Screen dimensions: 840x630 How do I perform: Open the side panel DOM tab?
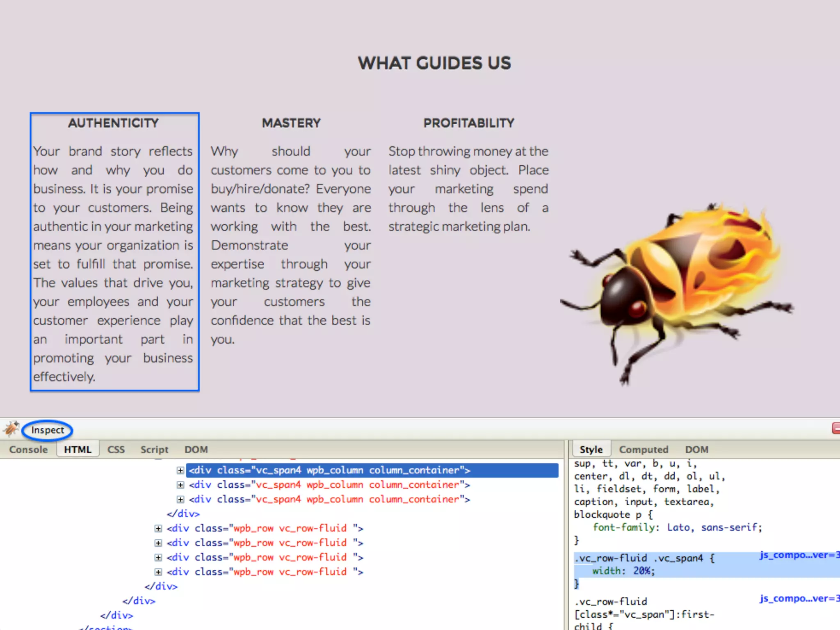(696, 450)
